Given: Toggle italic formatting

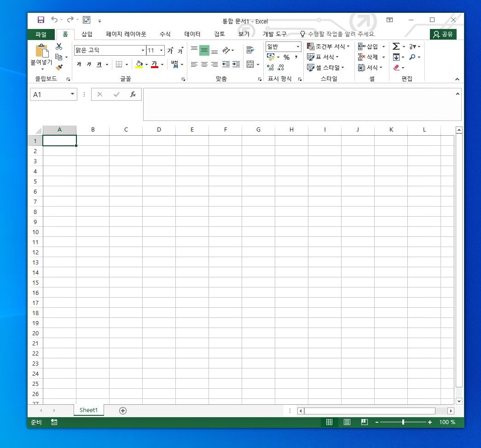Looking at the screenshot, I should 89,64.
